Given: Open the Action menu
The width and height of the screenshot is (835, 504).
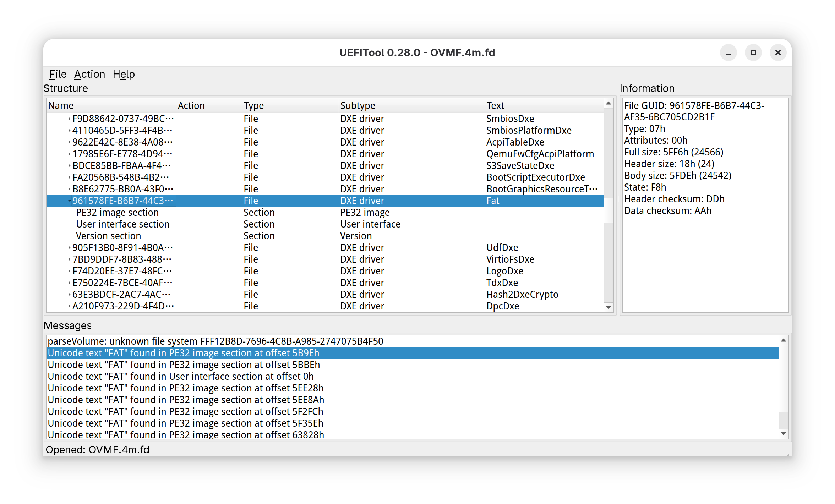Looking at the screenshot, I should 89,74.
